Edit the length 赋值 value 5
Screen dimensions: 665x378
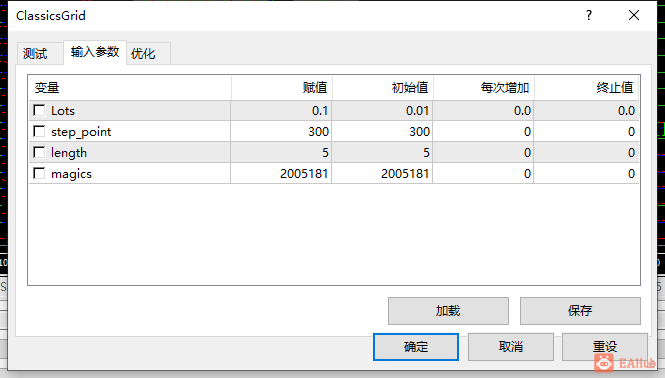pyautogui.click(x=282, y=152)
